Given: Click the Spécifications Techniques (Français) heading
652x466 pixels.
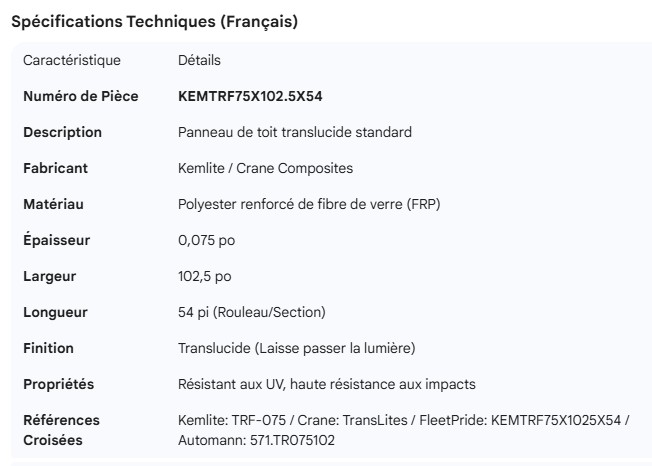Looking at the screenshot, I should [x=154, y=21].
